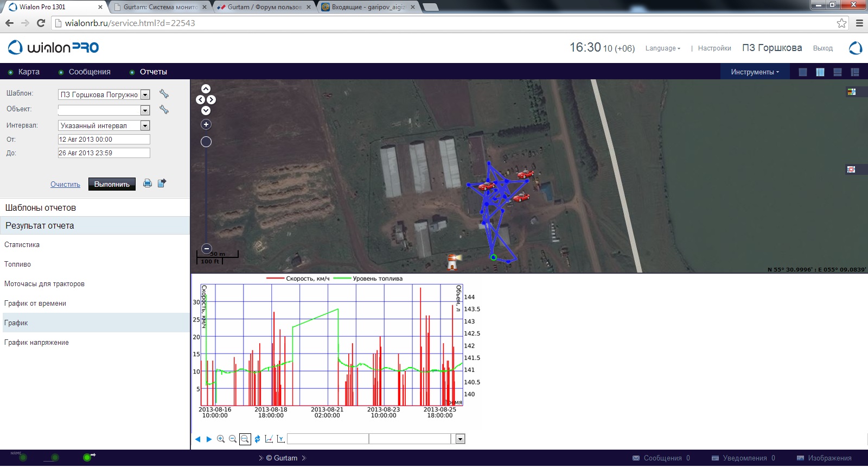This screenshot has height=467, width=868.
Task: Click the Очистить link
Action: tap(65, 185)
